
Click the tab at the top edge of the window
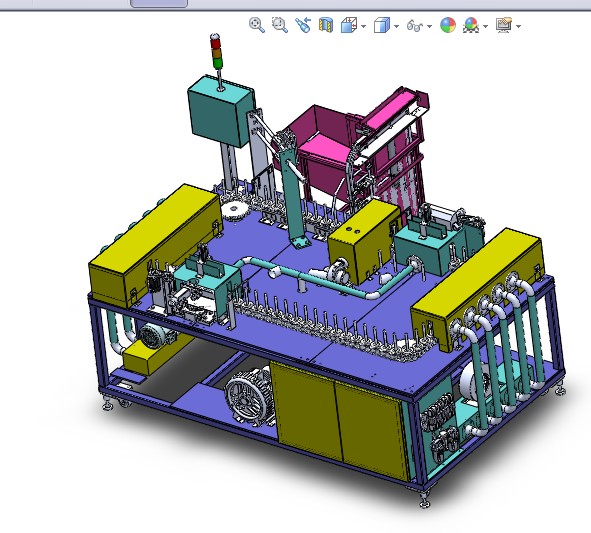pyautogui.click(x=159, y=3)
